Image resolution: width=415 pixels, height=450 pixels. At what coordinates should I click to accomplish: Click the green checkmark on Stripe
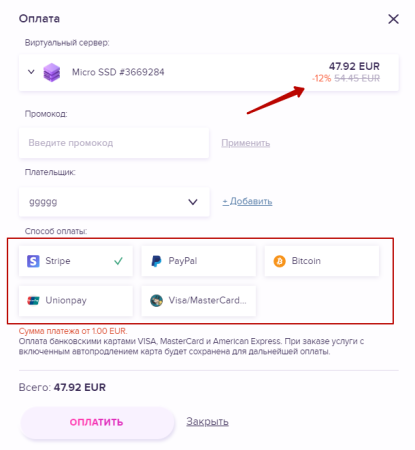[118, 261]
